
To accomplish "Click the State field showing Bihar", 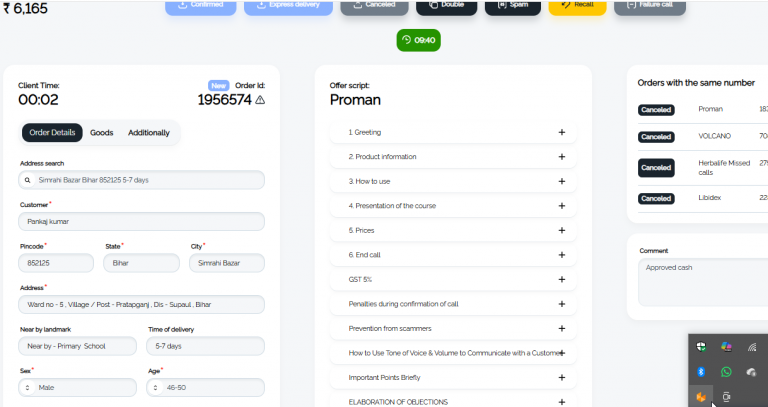I will (142, 263).
